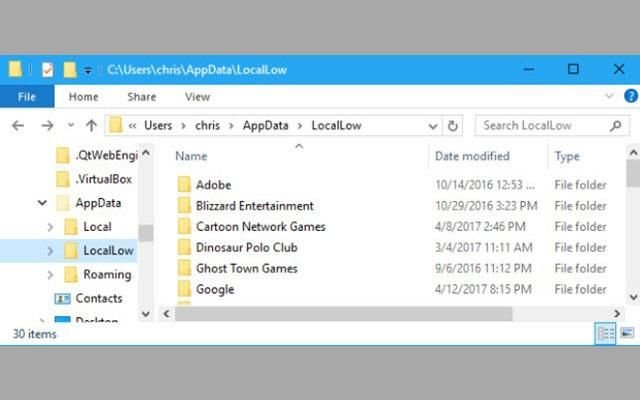This screenshot has width=640, height=400.
Task: Open the breadcrumb arrow after Users
Action: [x=184, y=126]
